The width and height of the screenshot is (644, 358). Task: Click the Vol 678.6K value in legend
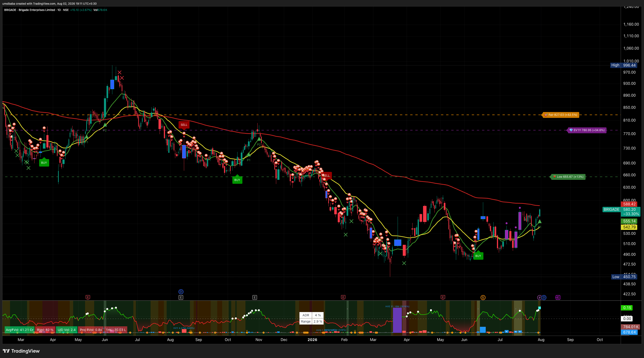[100, 10]
